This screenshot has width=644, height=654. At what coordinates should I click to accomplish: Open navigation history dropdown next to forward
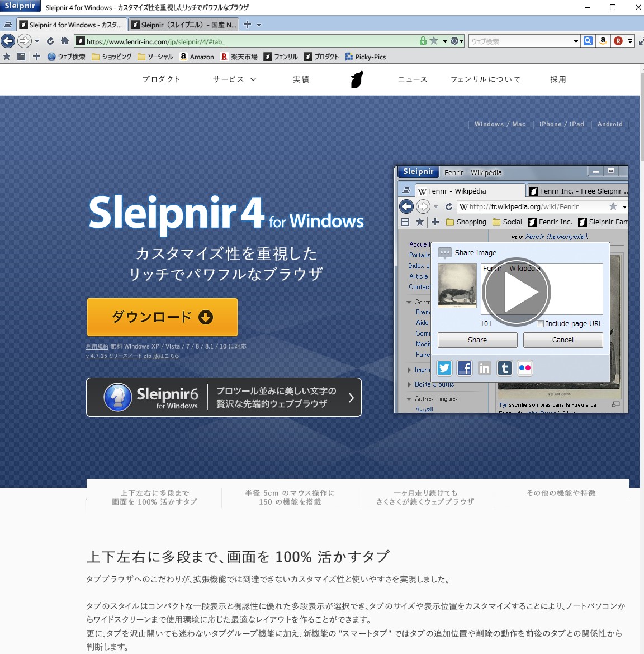click(37, 41)
